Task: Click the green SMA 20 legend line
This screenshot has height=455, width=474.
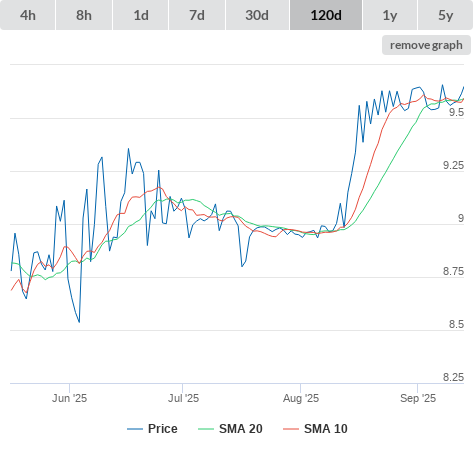Action: pyautogui.click(x=206, y=429)
